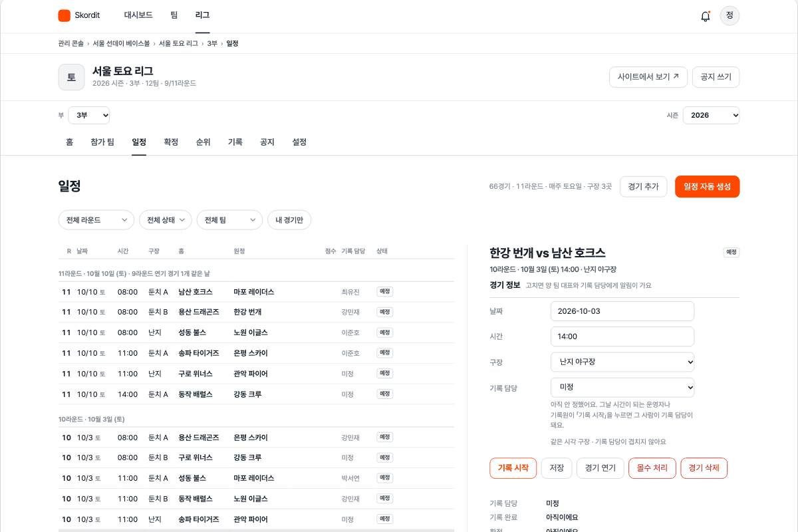Select match 남산 호크스 vs 마포 레이더스
The width and height of the screenshot is (798, 532).
pos(256,292)
